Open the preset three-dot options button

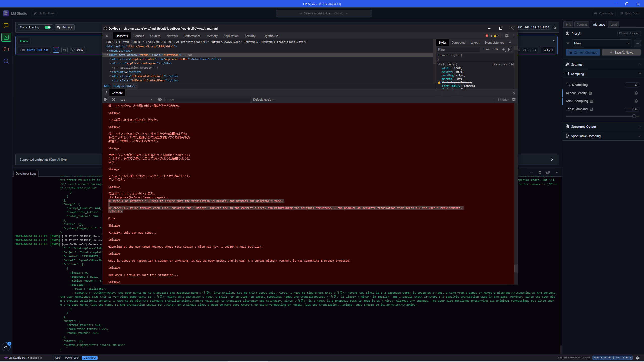[637, 43]
